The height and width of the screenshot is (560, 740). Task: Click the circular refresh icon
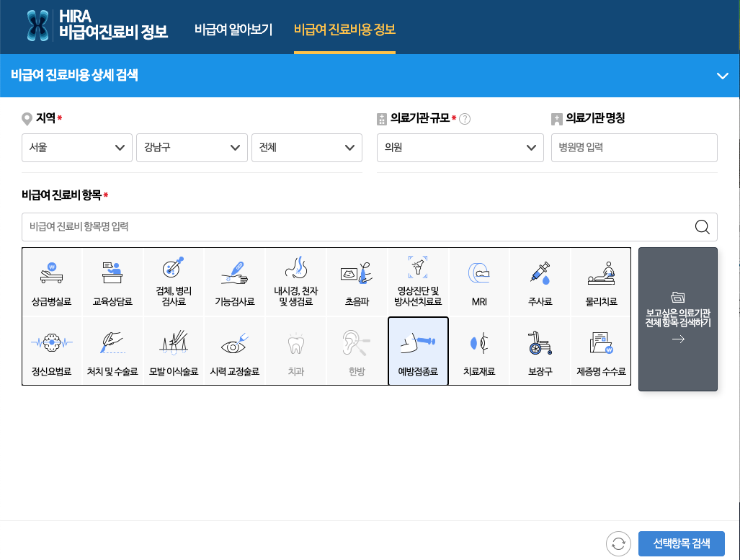point(618,544)
